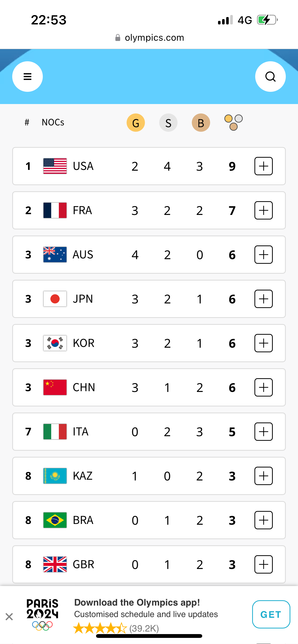The image size is (298, 644).
Task: Tap the Paris 2024 app logo
Action: tap(42, 614)
